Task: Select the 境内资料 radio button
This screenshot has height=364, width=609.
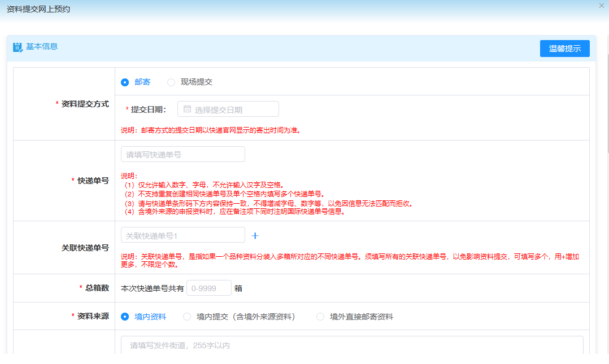Action: coord(125,316)
